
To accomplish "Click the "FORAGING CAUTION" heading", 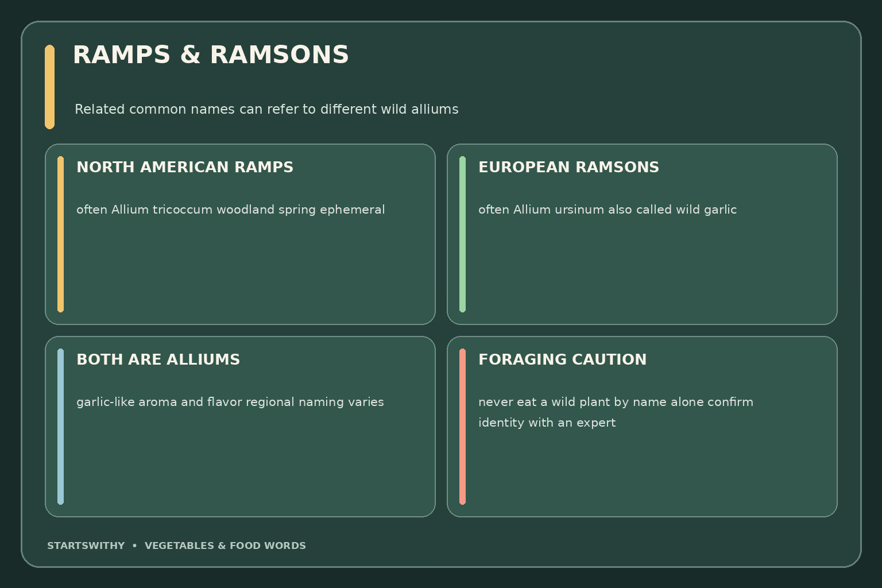I will point(562,359).
